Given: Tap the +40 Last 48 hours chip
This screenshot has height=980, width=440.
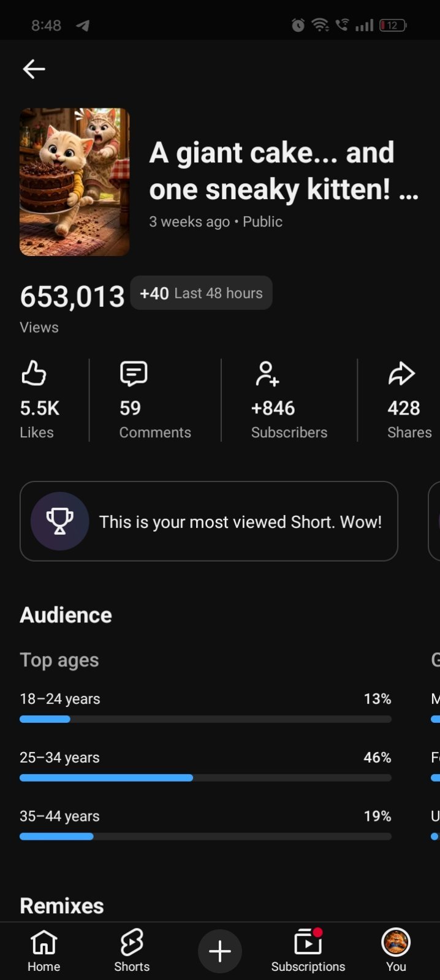Looking at the screenshot, I should click(201, 293).
